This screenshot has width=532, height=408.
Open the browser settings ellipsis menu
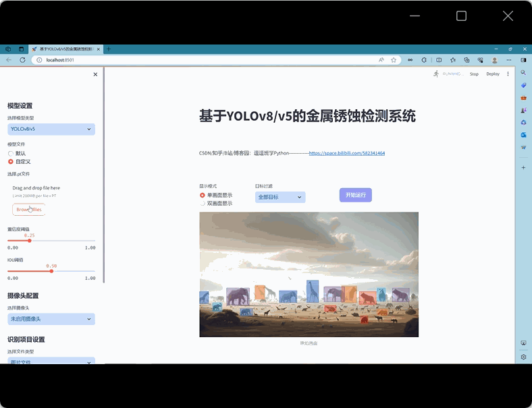click(508, 60)
